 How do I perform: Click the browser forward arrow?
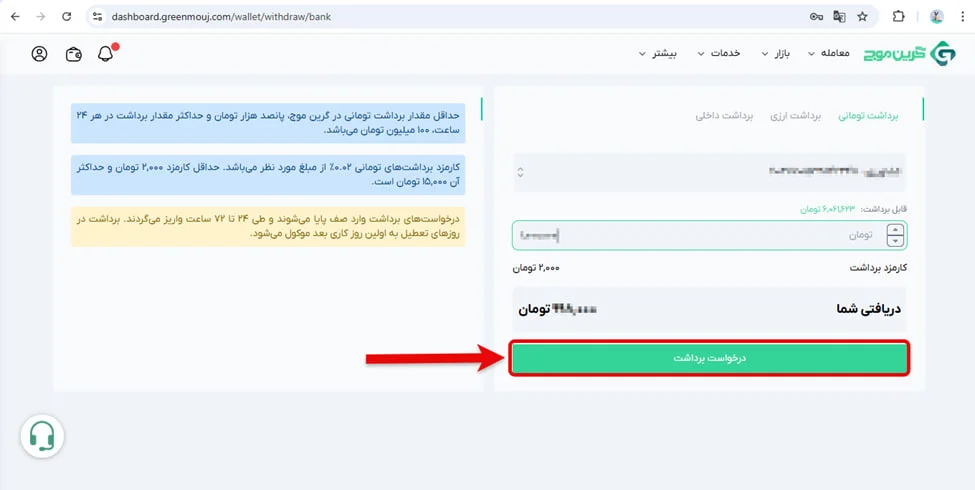[41, 17]
